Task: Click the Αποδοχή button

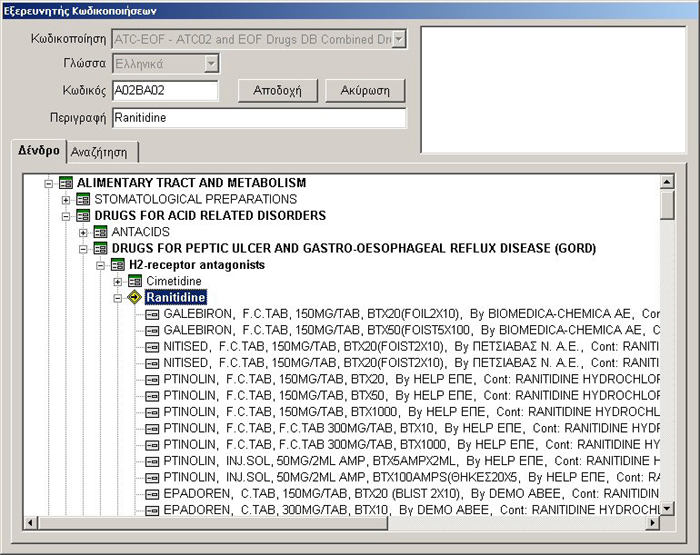Action: [x=277, y=91]
